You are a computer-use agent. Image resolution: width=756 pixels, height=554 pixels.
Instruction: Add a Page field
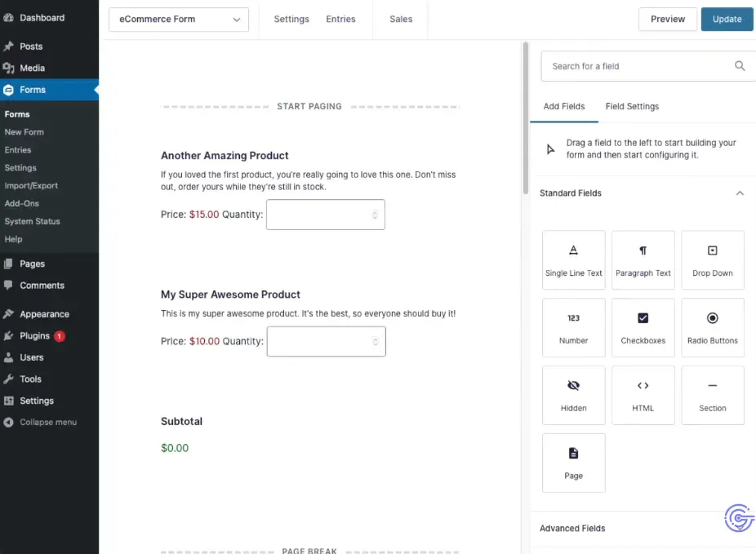[x=573, y=463]
